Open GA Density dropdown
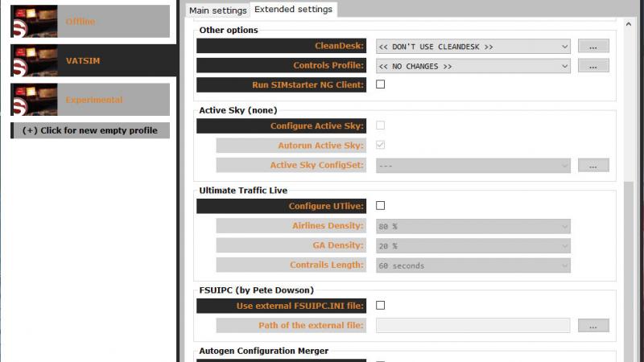This screenshot has width=644, height=362. 473,246
